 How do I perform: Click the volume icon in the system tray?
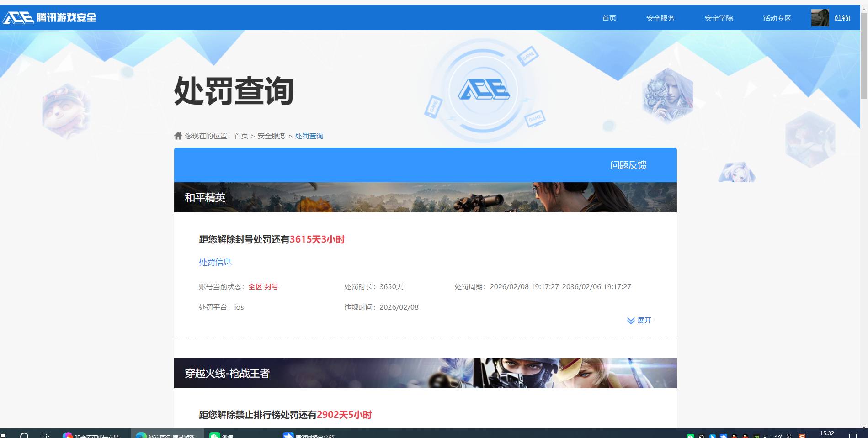[778, 435]
